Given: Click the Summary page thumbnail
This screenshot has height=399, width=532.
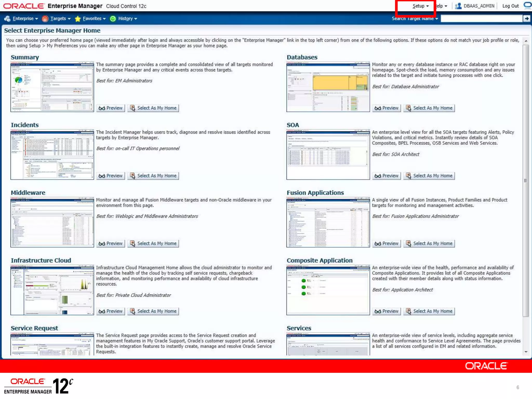Looking at the screenshot, I should (52, 87).
